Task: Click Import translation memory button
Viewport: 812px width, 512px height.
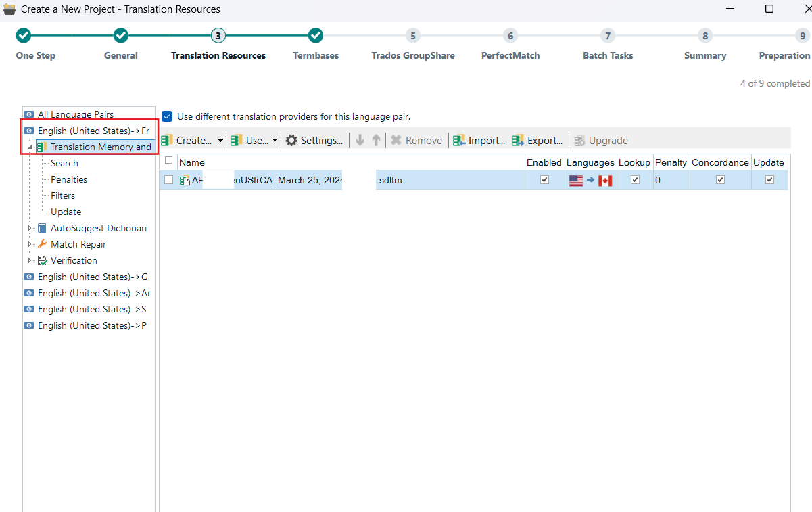Action: [x=479, y=140]
